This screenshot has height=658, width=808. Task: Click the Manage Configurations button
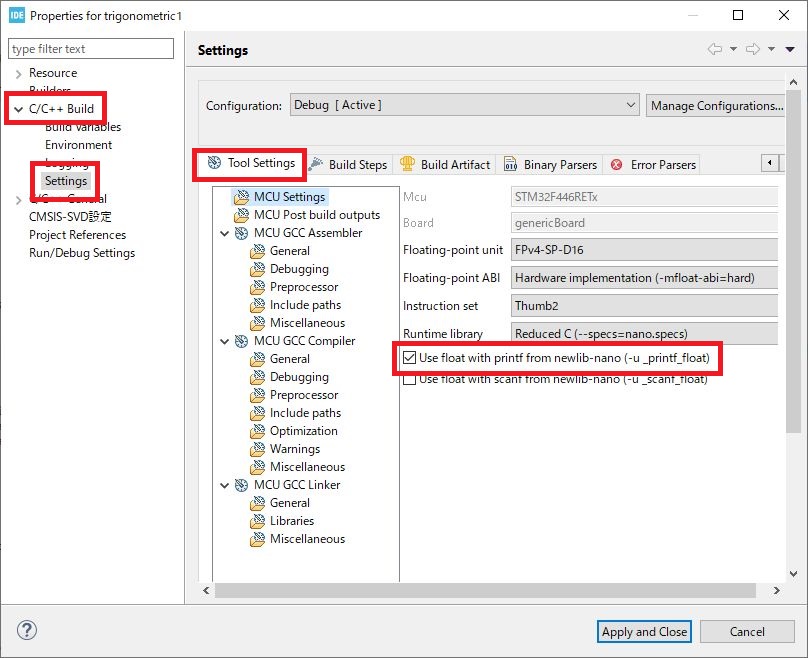click(x=716, y=105)
